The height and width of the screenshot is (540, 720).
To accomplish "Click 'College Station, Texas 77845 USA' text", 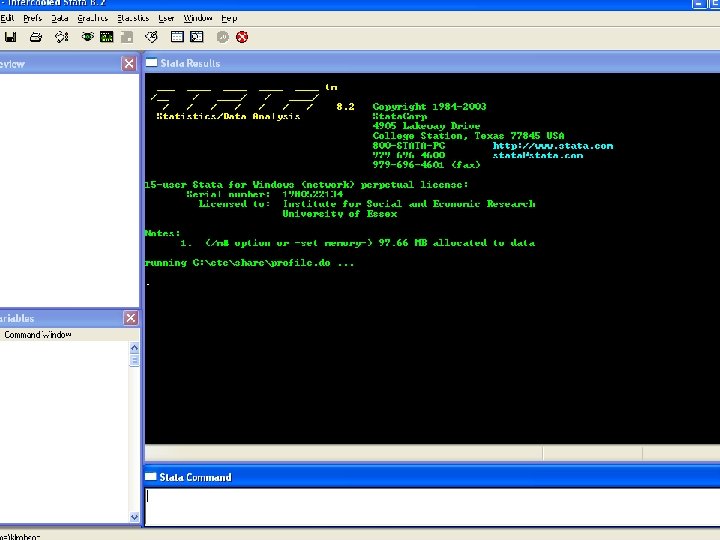I will tap(468, 136).
